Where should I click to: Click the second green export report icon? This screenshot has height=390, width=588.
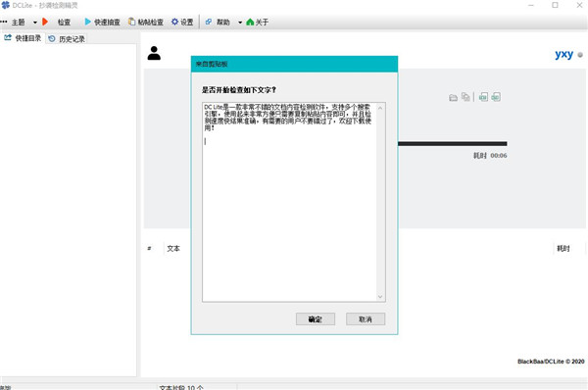496,97
